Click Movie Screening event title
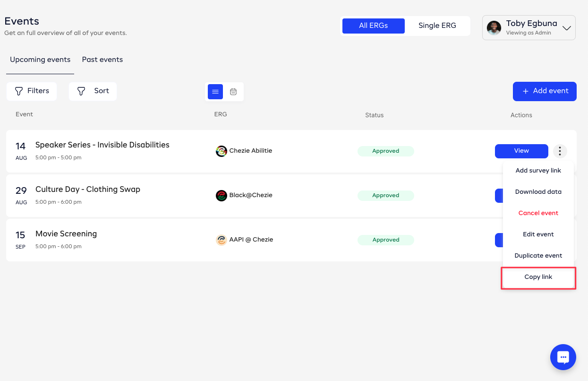Image resolution: width=588 pixels, height=381 pixels. [66, 234]
